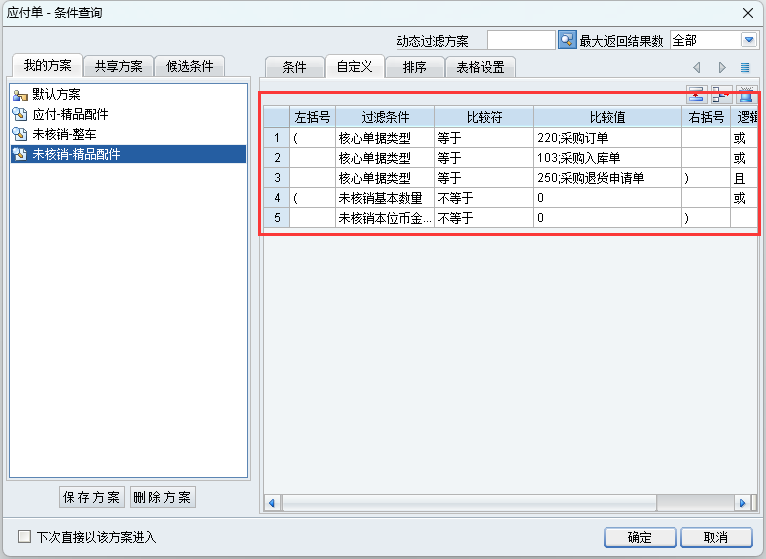The width and height of the screenshot is (766, 559).
Task: Switch to the 共享方案 tab
Action: [118, 67]
